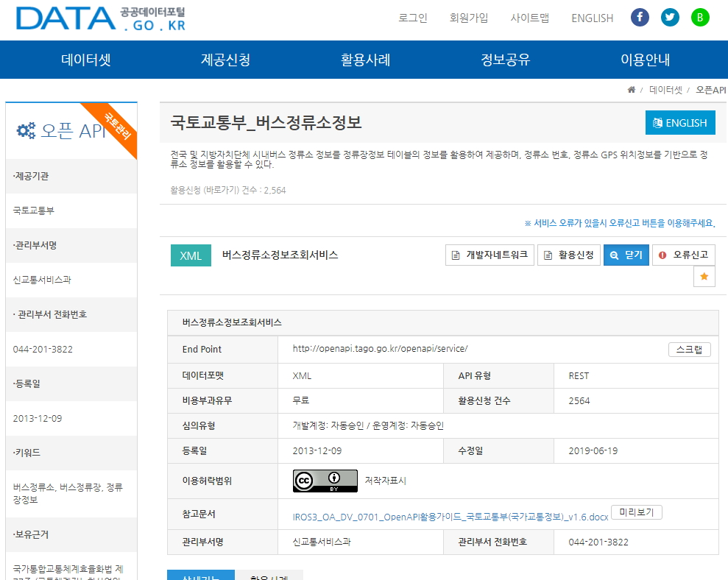The image size is (728, 580).
Task: Click the service name 버스정류소정보조회서비스 beside XML
Action: [x=280, y=255]
